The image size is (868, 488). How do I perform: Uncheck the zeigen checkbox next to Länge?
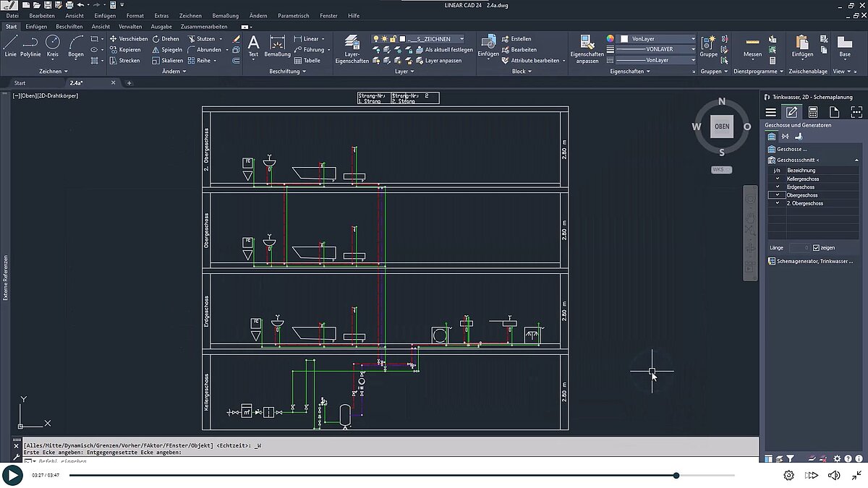click(816, 247)
